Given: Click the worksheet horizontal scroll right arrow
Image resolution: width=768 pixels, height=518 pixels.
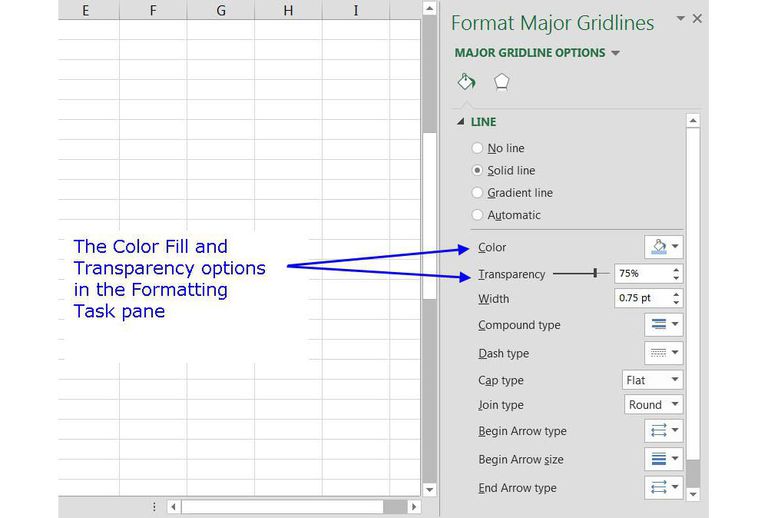Looking at the screenshot, I should click(414, 506).
